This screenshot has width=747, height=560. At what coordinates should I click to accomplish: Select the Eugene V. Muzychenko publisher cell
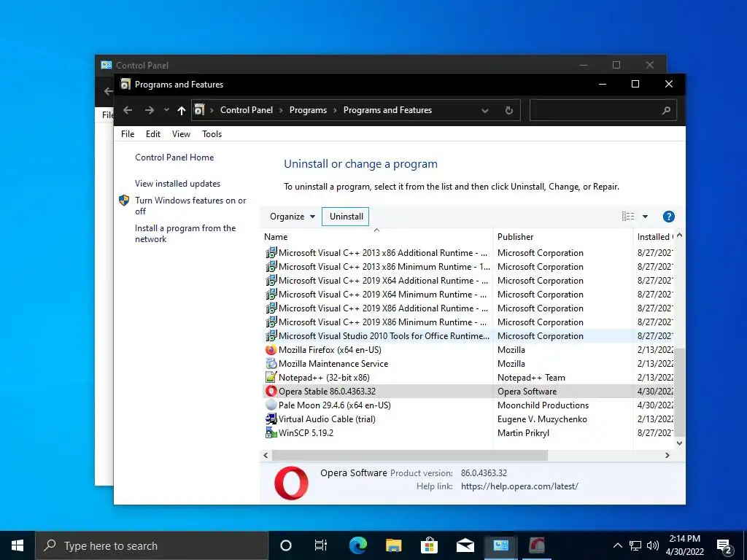click(x=542, y=419)
